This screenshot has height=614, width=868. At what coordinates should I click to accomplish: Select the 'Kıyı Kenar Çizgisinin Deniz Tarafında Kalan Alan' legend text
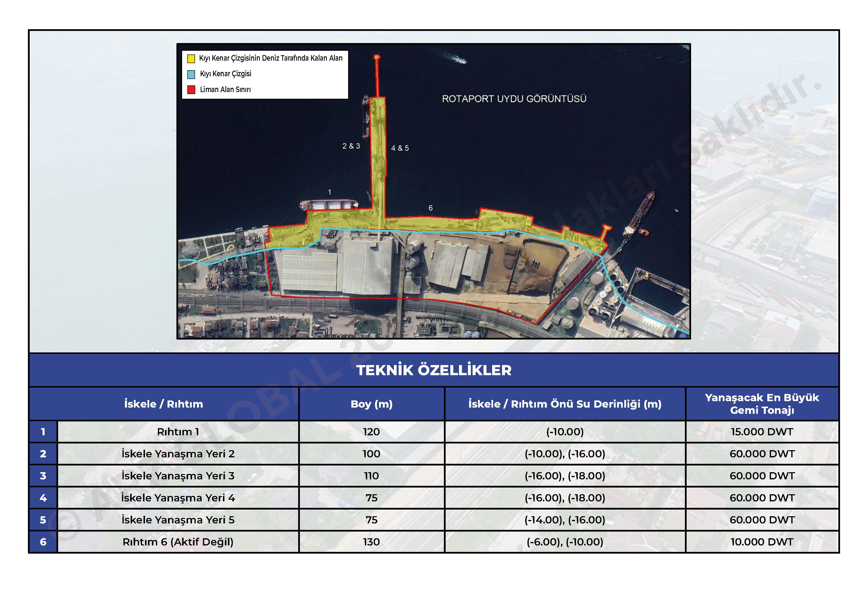(x=271, y=58)
